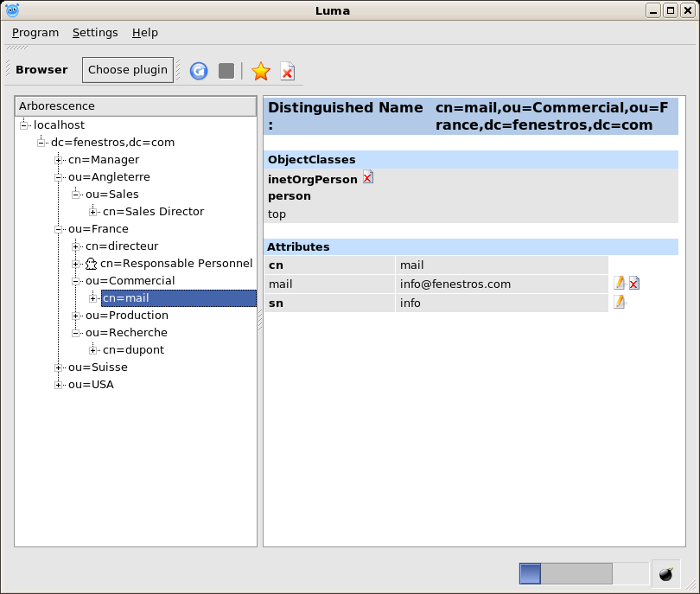
Task: Edit the sn attribute value
Action: click(619, 303)
